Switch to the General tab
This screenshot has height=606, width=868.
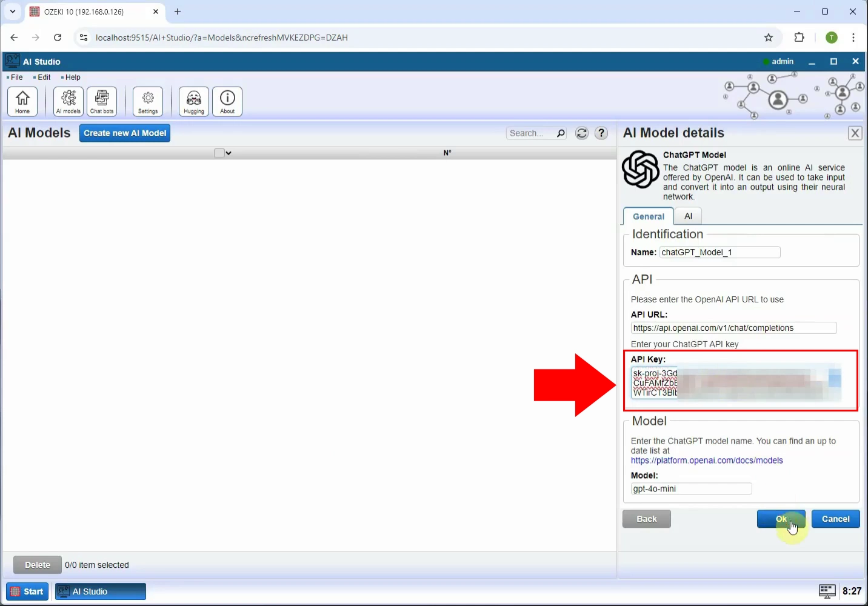click(x=649, y=216)
